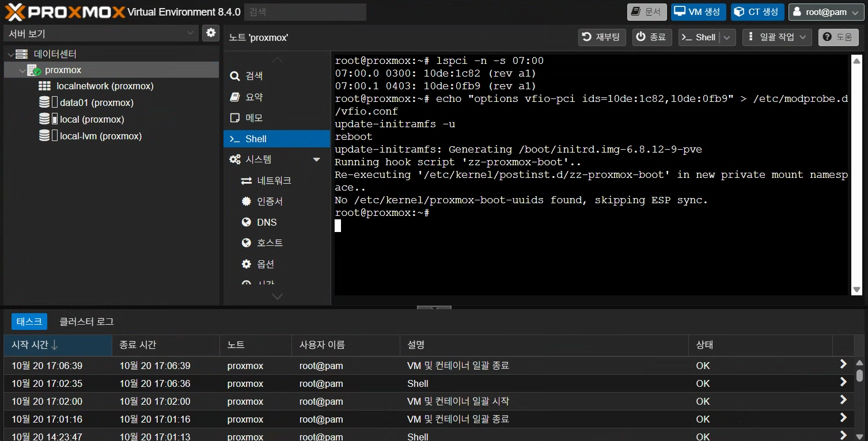Screen dimensions: 868x441
Task: Select local-lvm (proxmox) storage
Action: 101,136
